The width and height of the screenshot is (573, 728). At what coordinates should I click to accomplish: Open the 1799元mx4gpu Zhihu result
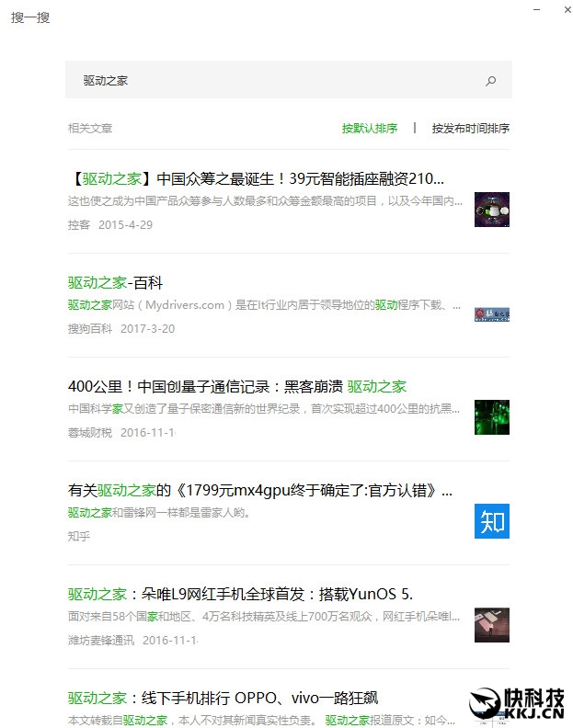click(259, 491)
